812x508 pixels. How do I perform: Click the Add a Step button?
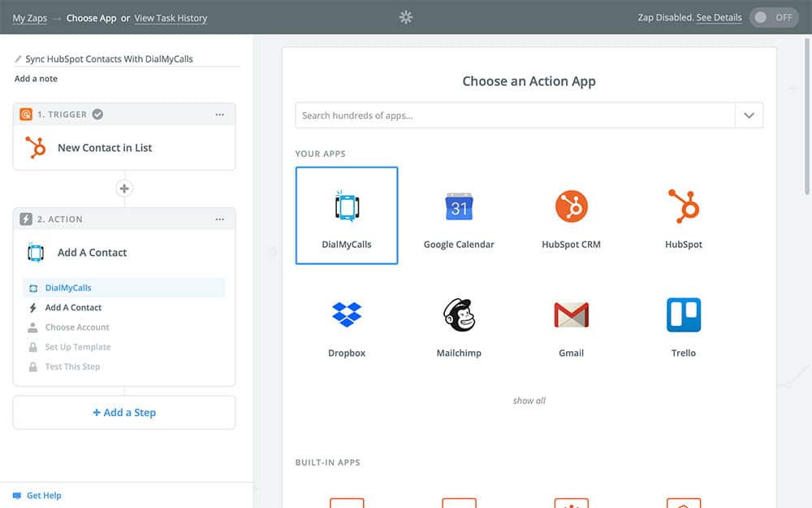point(124,413)
